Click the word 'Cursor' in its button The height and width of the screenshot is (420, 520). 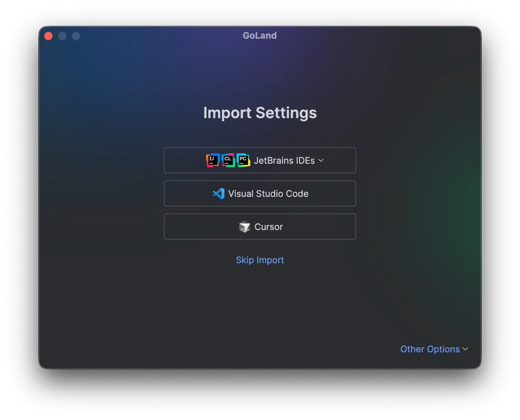[269, 227]
